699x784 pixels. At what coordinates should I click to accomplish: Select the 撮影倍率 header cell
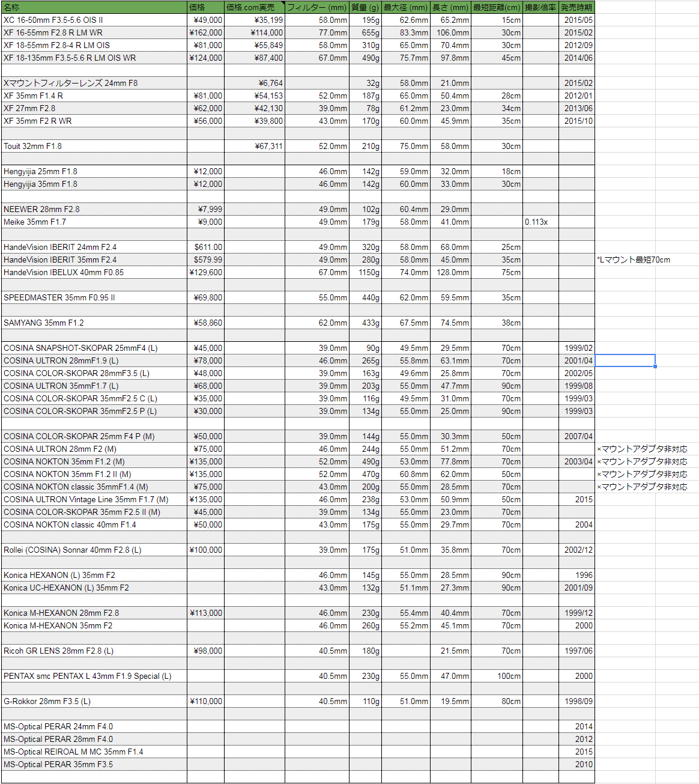[x=540, y=7]
